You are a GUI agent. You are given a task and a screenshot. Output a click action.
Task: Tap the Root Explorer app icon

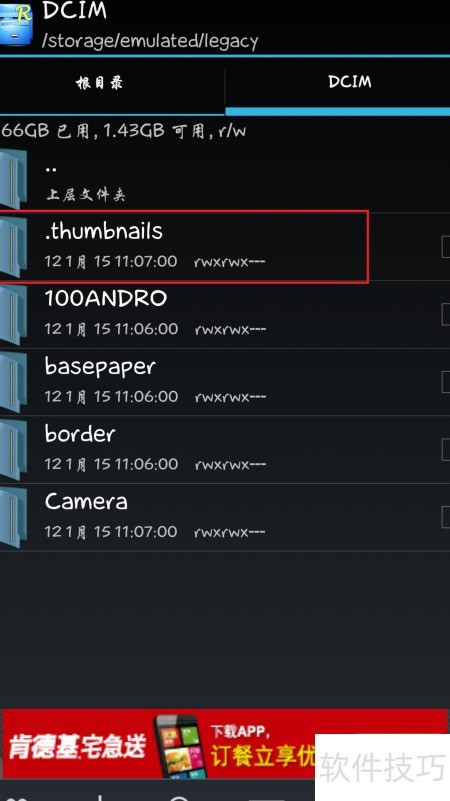pyautogui.click(x=15, y=23)
